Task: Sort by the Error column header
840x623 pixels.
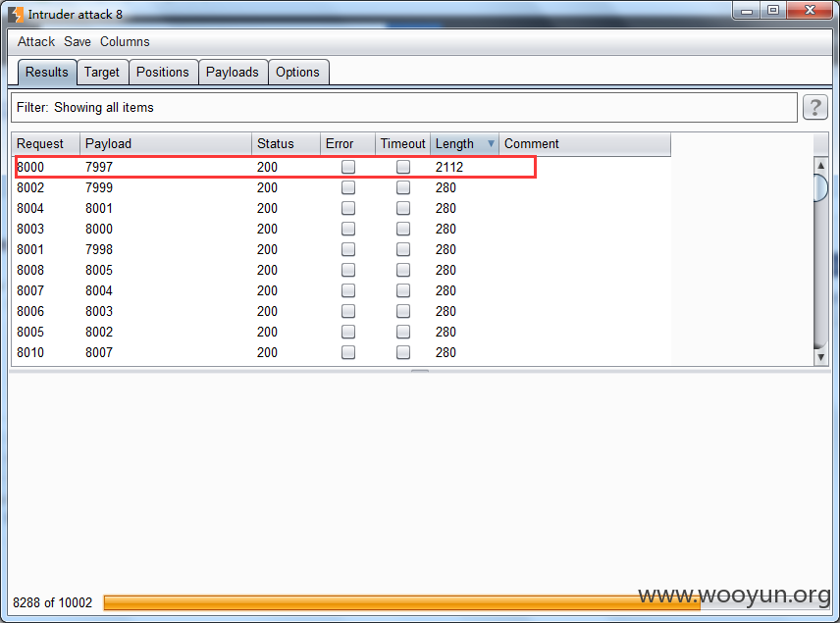Action: tap(347, 143)
